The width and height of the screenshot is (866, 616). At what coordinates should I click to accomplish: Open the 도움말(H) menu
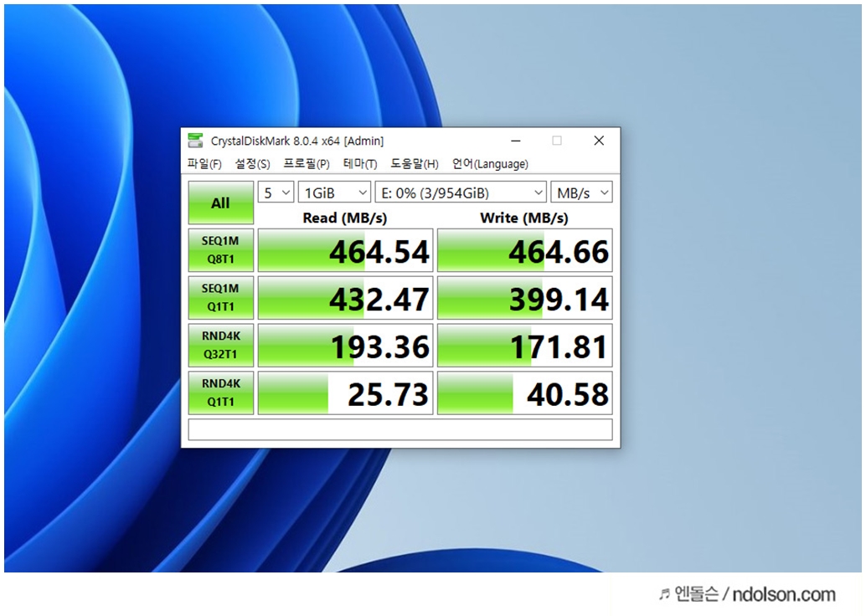(x=415, y=164)
